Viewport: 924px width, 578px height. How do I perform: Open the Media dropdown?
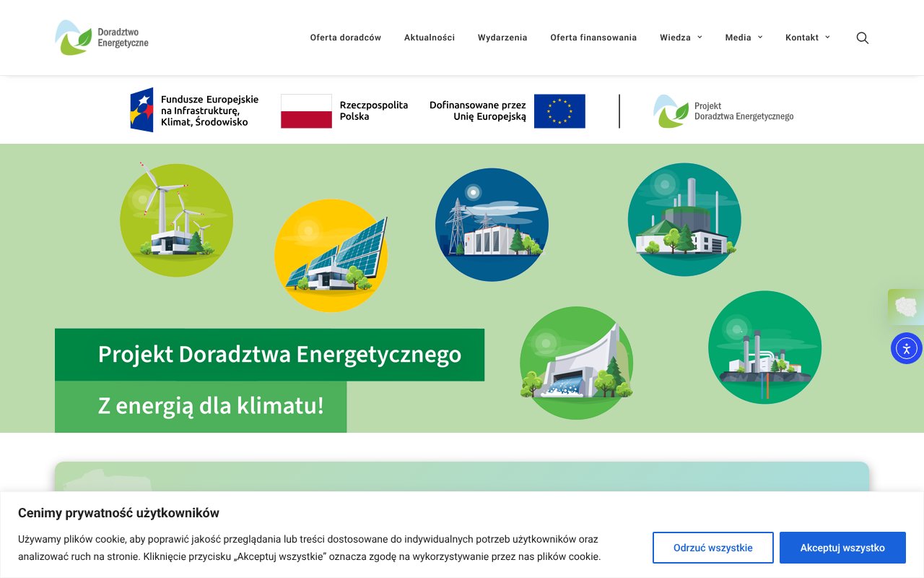click(738, 37)
